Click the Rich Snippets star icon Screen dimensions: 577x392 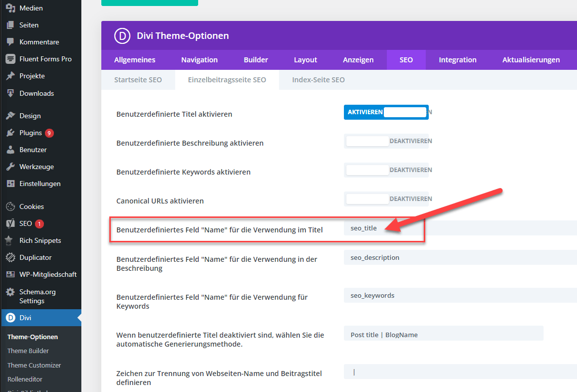coord(9,240)
